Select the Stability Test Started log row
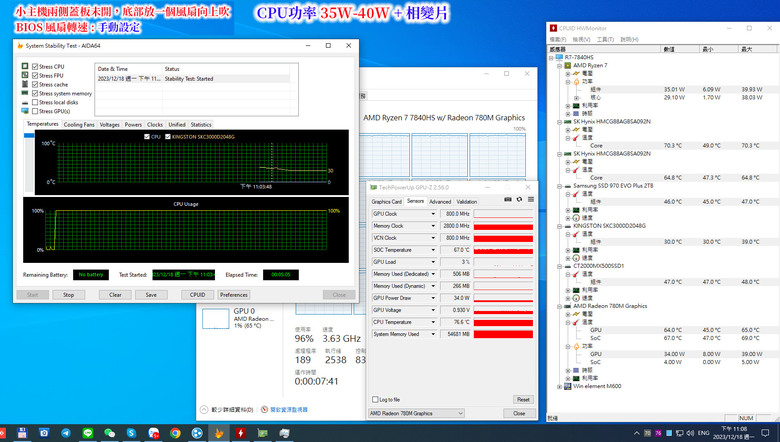The width and height of the screenshot is (780, 442). [x=193, y=79]
